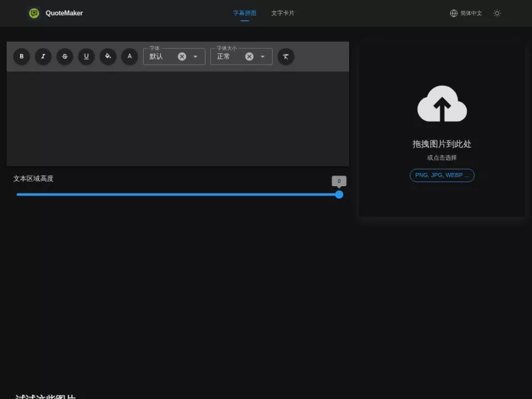The image size is (532, 399).
Task: Toggle strikethrough formatting button
Action: pyautogui.click(x=65, y=57)
